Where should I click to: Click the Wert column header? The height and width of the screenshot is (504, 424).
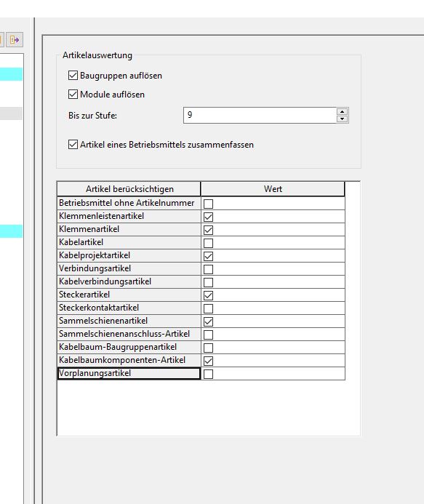(273, 189)
